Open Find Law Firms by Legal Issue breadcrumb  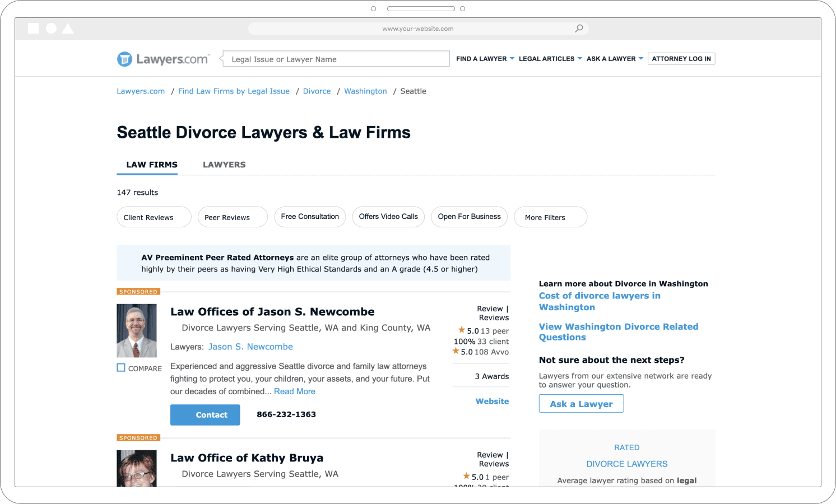coord(234,91)
